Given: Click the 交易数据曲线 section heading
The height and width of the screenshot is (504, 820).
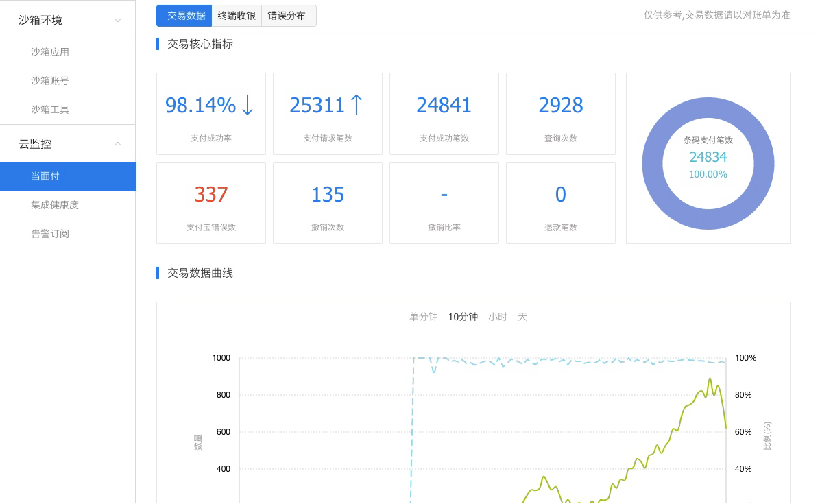Looking at the screenshot, I should pos(200,273).
